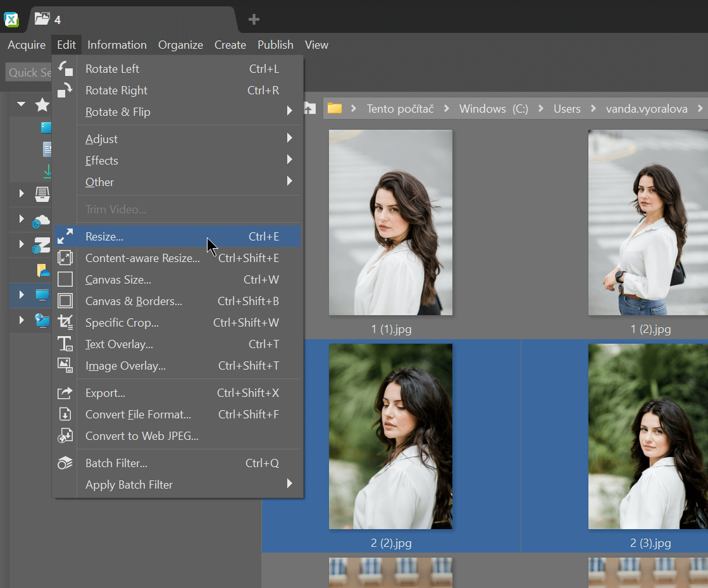
Task: Click the Text Overlay icon
Action: pos(65,344)
